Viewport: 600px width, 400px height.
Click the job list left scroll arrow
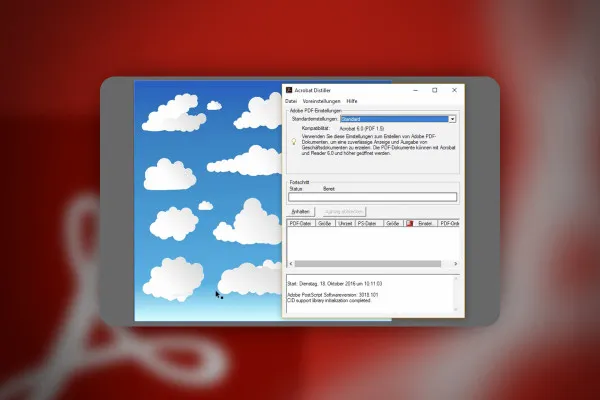coord(291,263)
